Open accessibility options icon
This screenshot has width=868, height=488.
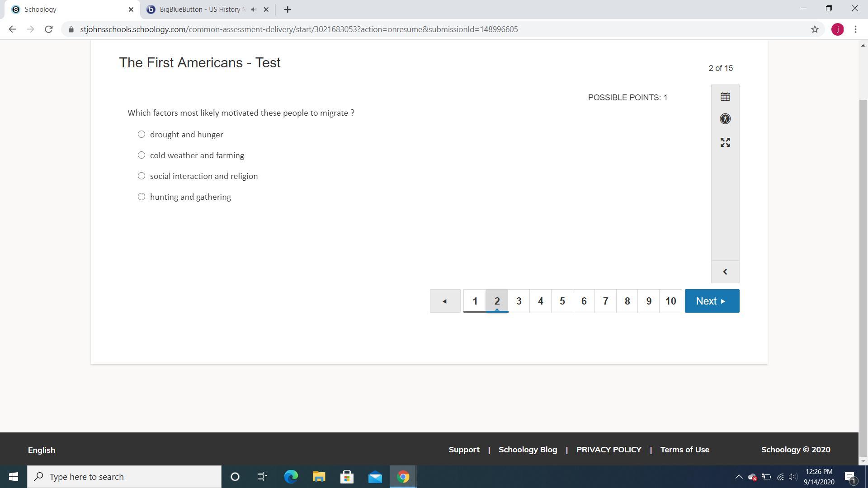(x=725, y=119)
